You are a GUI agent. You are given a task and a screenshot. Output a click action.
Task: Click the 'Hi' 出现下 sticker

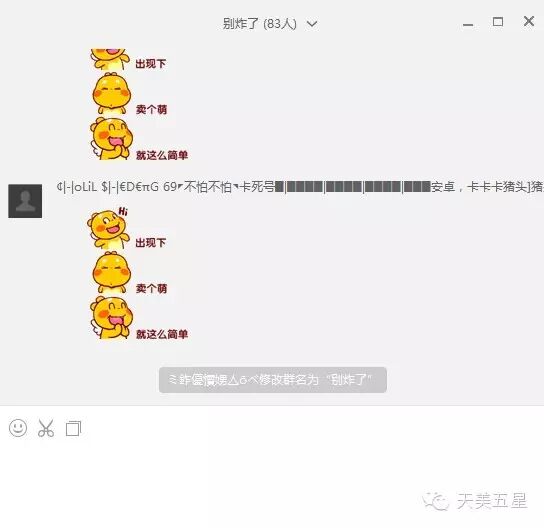tap(127, 228)
